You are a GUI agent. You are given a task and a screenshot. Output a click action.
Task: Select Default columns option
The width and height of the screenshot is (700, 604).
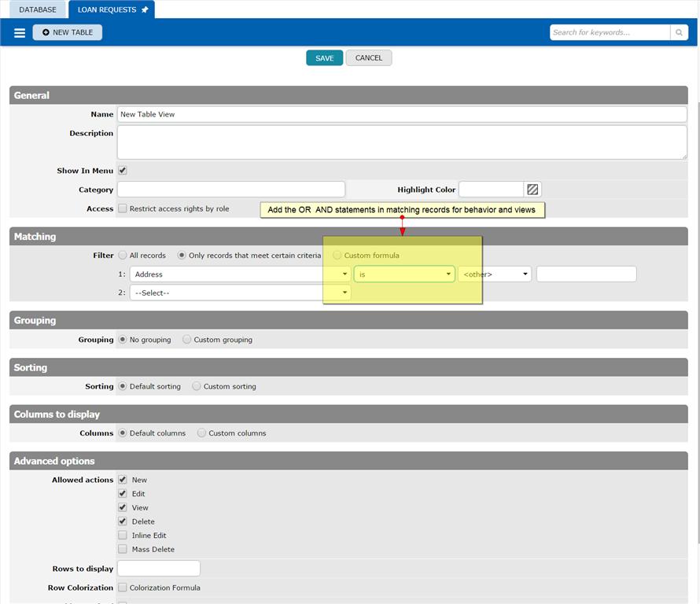(123, 433)
